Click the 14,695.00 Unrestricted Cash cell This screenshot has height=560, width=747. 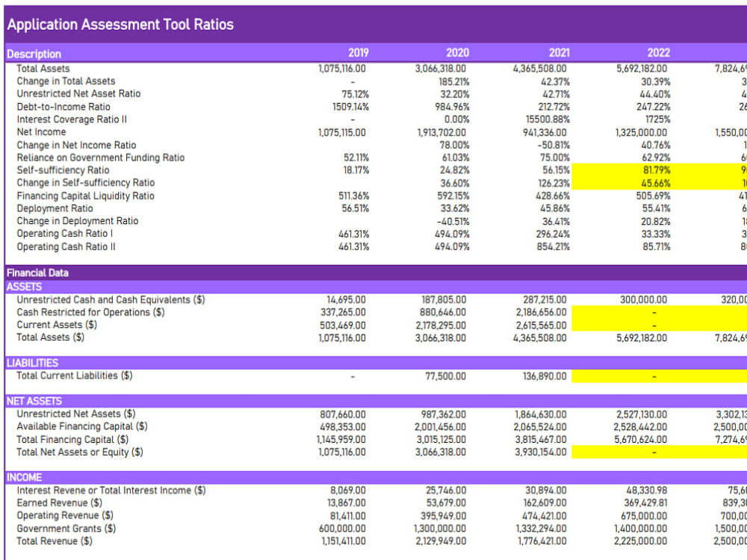tap(346, 300)
